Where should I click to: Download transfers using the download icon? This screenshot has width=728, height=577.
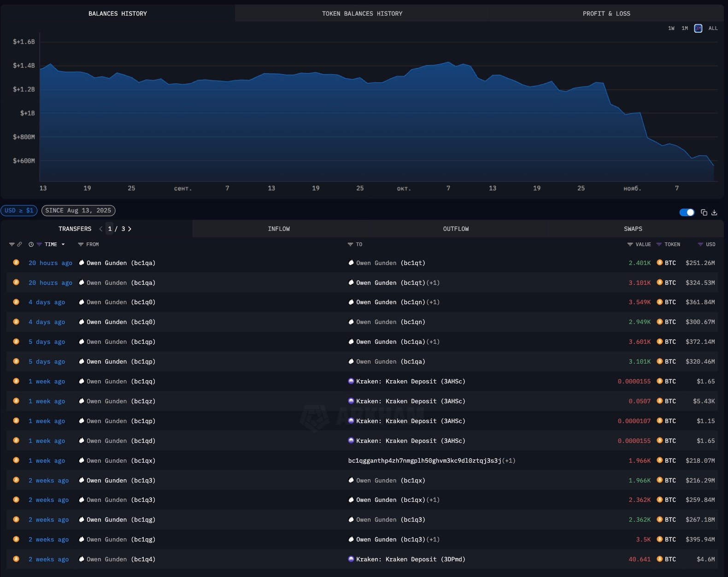tap(714, 212)
